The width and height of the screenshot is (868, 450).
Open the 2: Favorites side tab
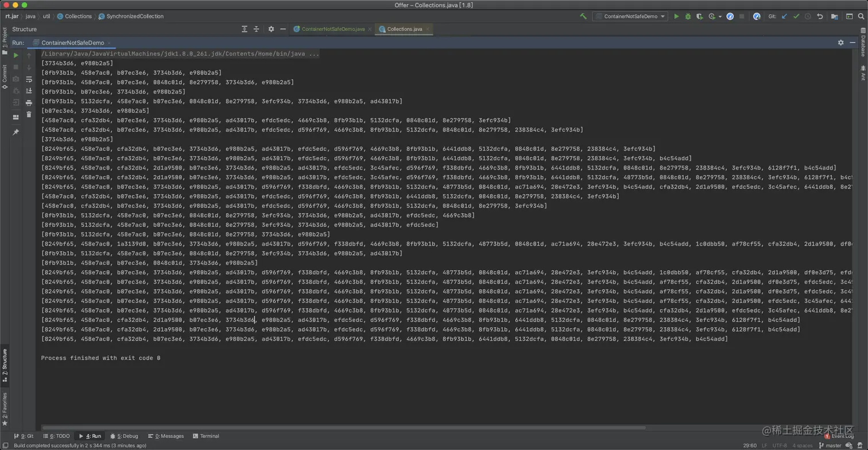pyautogui.click(x=5, y=410)
